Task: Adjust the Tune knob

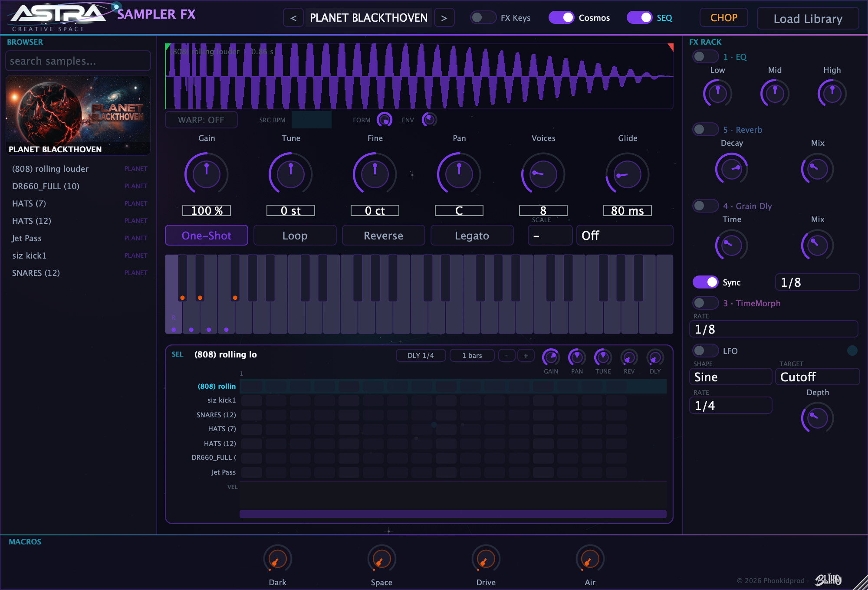Action: tap(291, 174)
